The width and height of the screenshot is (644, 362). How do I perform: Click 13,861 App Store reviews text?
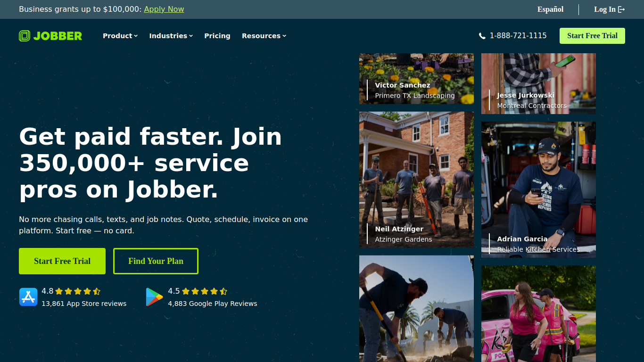click(x=84, y=304)
